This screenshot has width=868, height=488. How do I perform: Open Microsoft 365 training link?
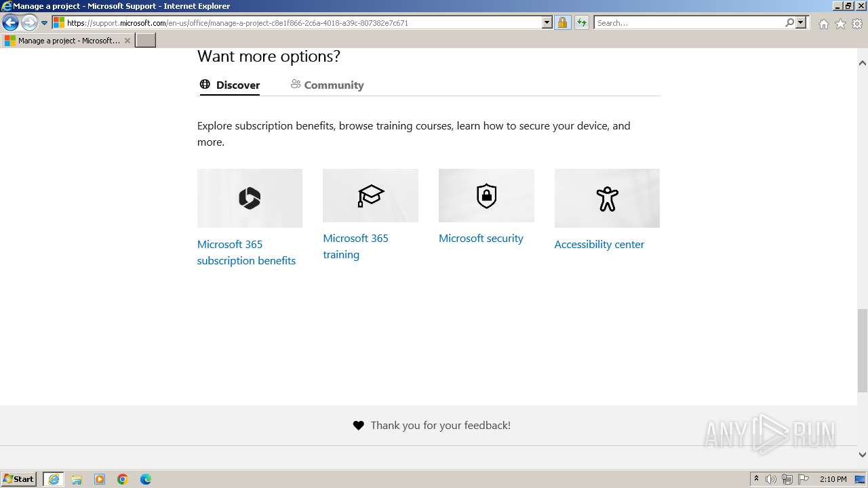[355, 246]
